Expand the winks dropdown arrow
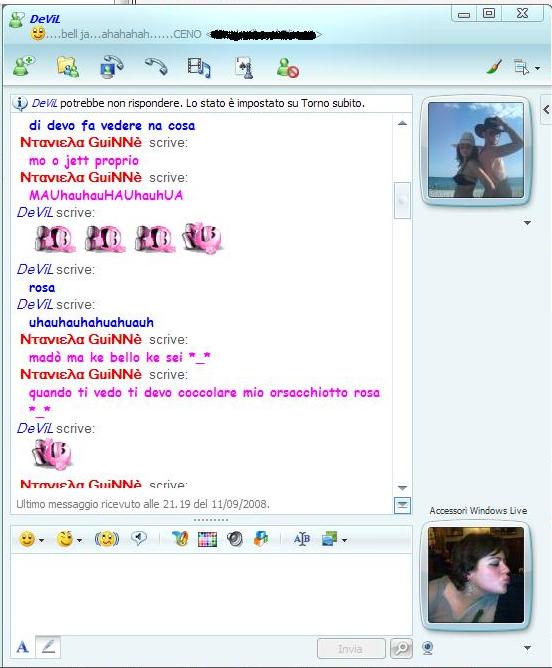 (80, 540)
